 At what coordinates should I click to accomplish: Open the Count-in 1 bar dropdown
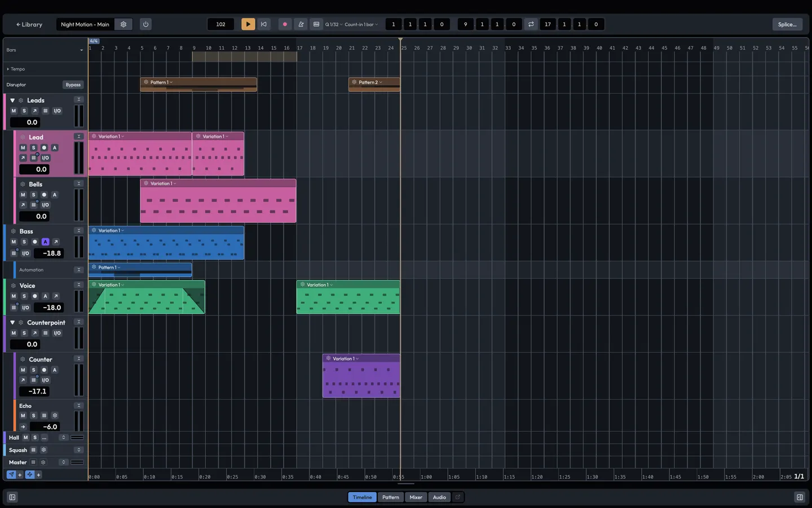361,24
